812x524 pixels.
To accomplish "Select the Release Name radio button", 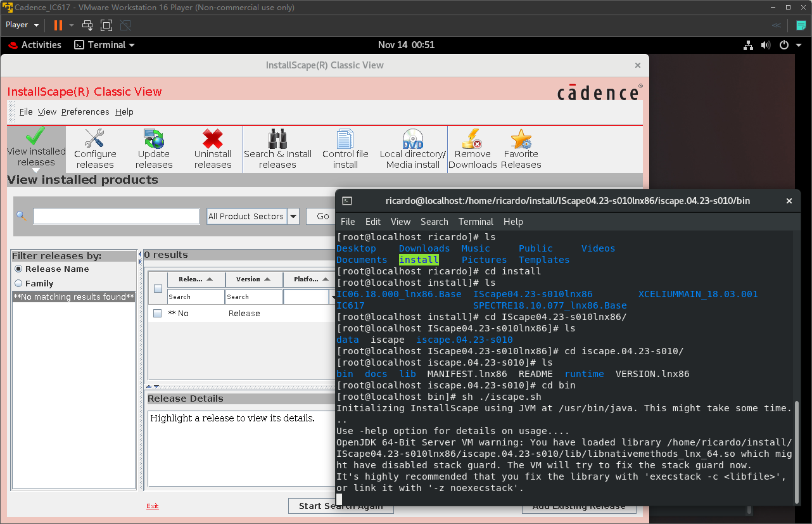I will (18, 269).
